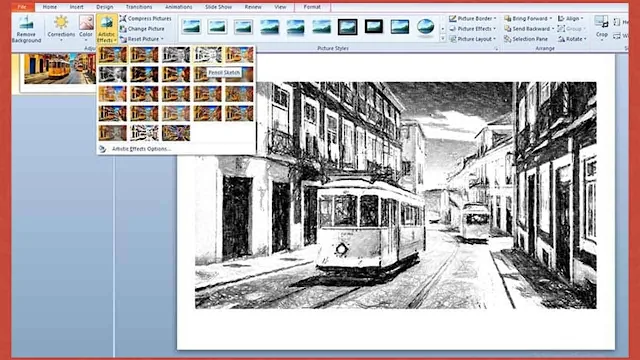Apply the Glass artistic effect

pyautogui.click(x=240, y=94)
